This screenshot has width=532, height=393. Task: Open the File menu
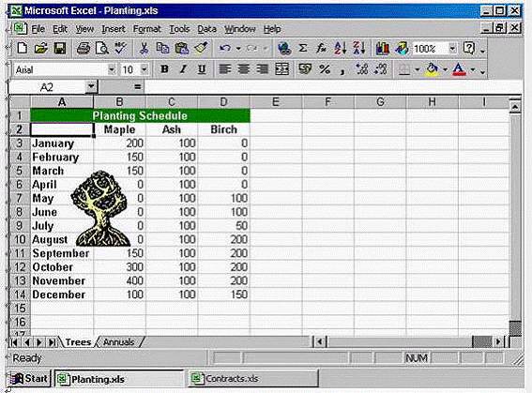point(38,29)
